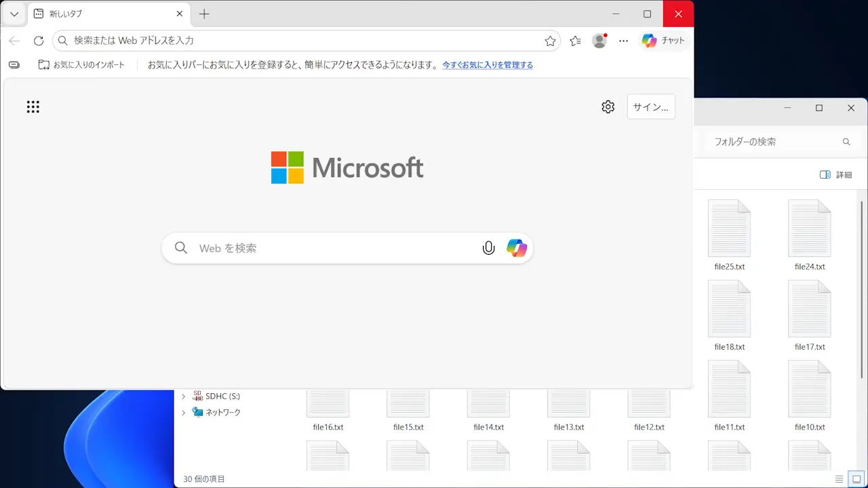This screenshot has height=488, width=868.
Task: Click the お気に入りのインポート icon
Action: click(43, 64)
